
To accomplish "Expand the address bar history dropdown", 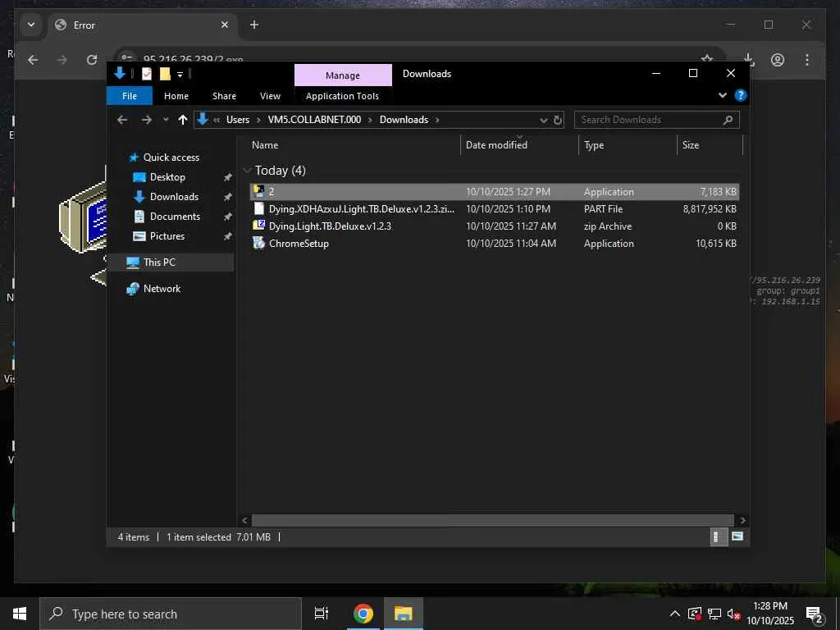I will 543,120.
